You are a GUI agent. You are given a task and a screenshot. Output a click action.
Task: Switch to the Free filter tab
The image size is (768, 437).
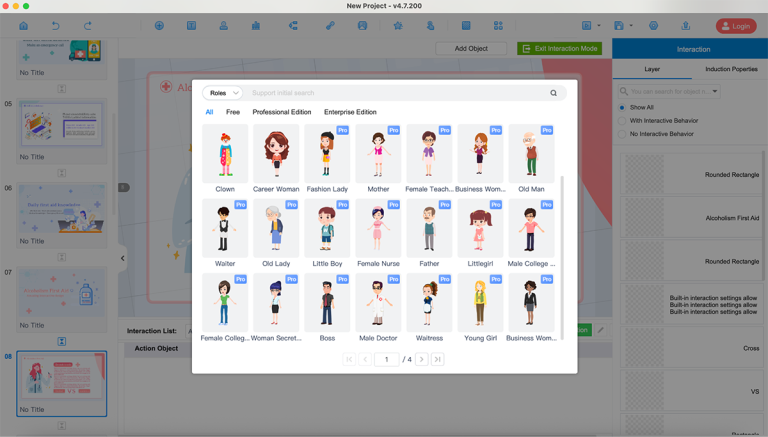233,112
